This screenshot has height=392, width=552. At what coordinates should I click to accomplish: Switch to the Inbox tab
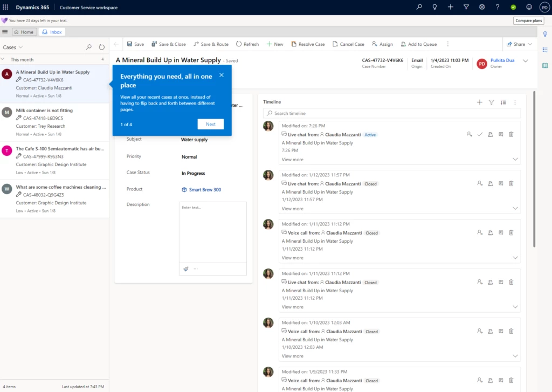tap(52, 31)
